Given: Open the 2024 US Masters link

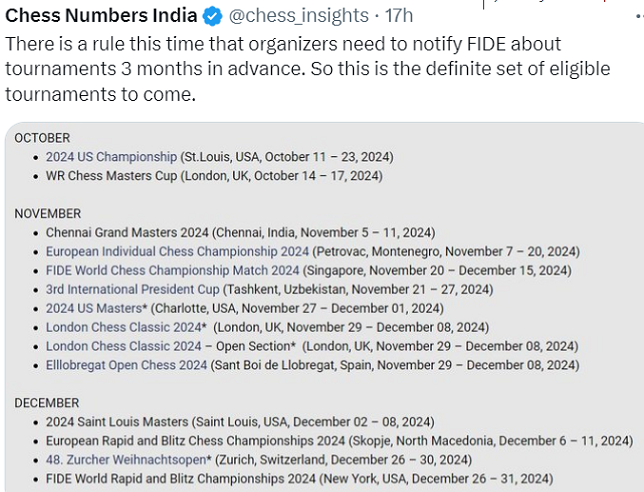Looking at the screenshot, I should [x=94, y=308].
